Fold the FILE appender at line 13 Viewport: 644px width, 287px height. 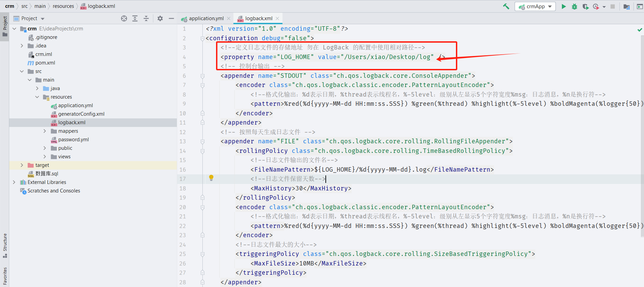(x=202, y=141)
